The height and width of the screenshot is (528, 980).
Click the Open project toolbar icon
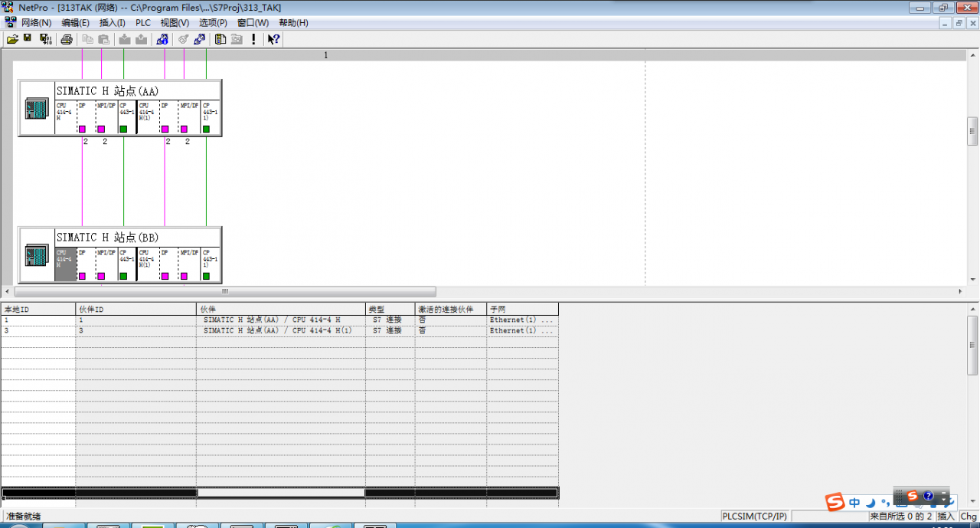[x=12, y=39]
